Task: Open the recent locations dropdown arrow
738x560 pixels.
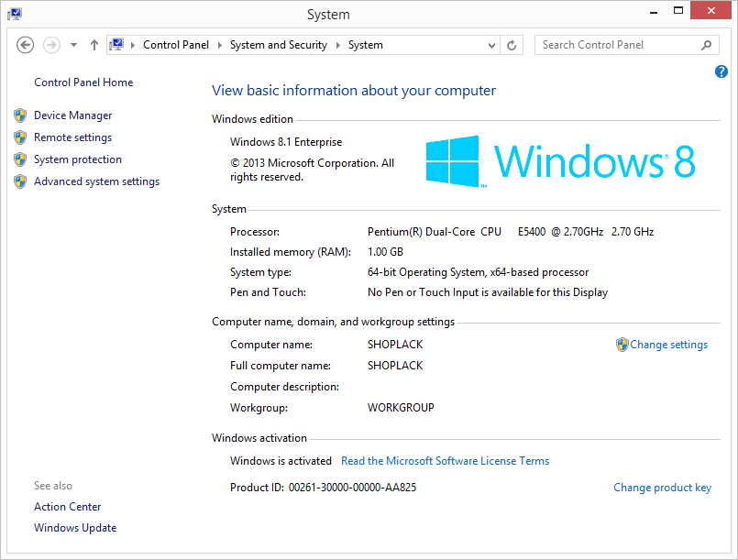Action: pos(73,45)
